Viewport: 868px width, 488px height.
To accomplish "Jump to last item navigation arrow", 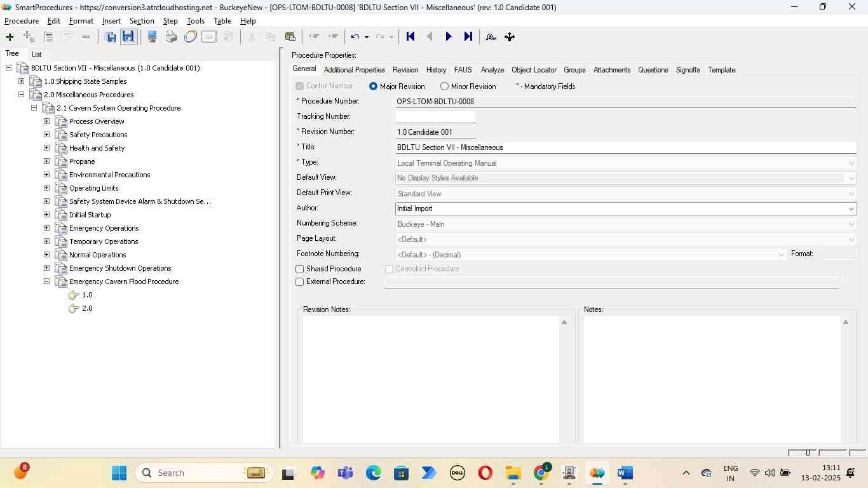I will [x=468, y=37].
